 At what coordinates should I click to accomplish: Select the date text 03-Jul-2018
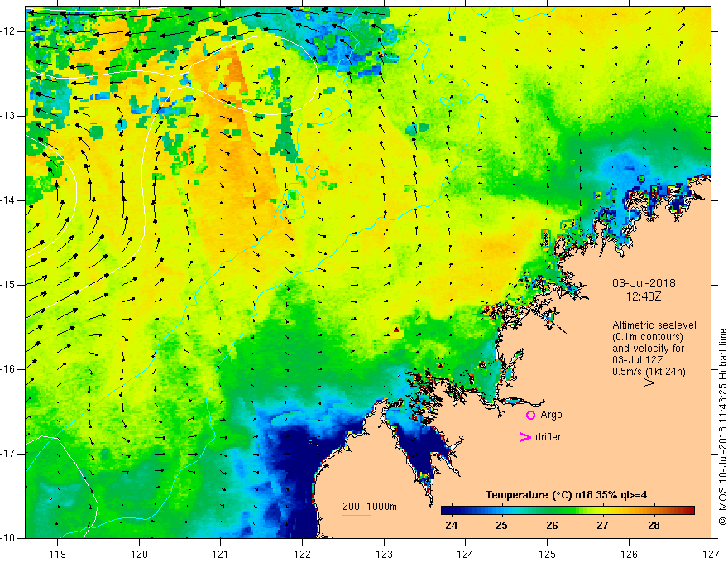pyautogui.click(x=644, y=283)
